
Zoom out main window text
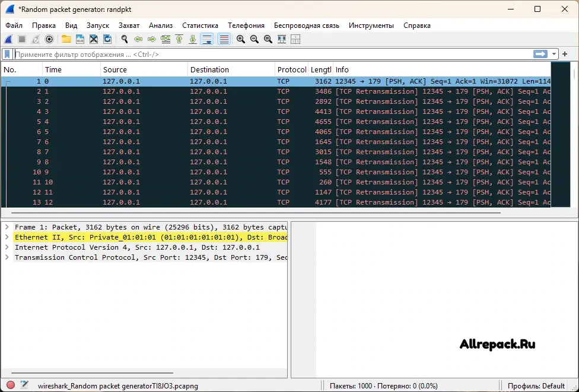(254, 39)
